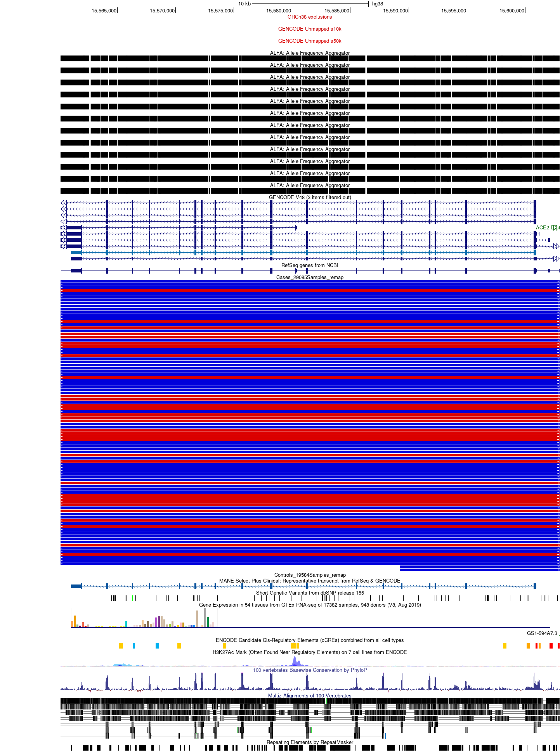This screenshot has height=751, width=560.
Task: Open the GTEx Gene Expression track title
Action: 310,605
